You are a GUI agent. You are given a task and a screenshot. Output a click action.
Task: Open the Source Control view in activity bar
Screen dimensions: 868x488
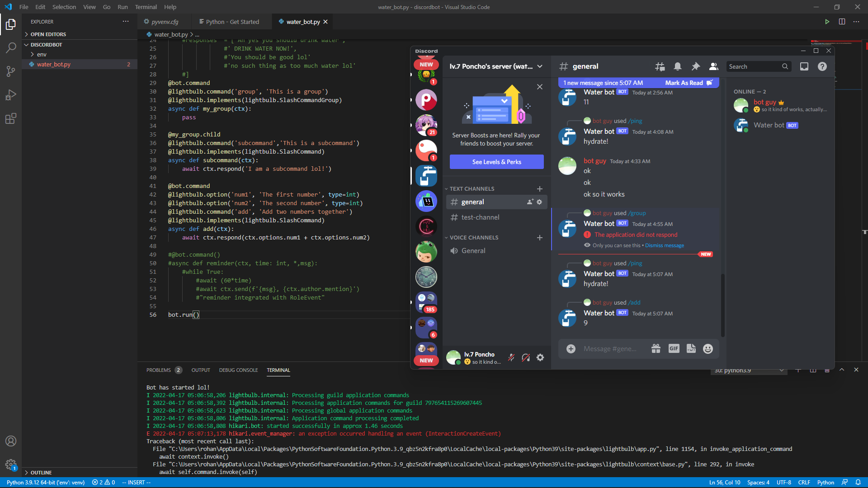10,71
